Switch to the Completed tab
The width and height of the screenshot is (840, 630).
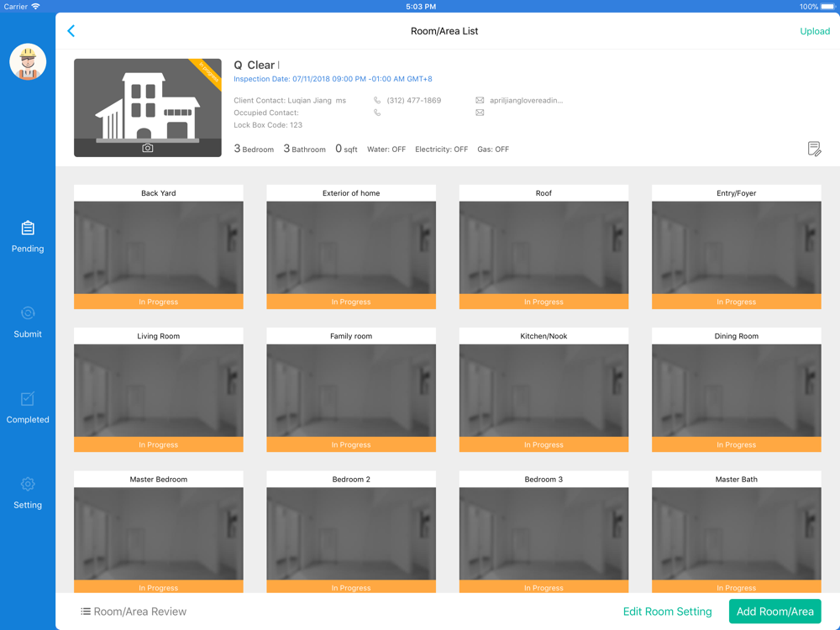28,407
